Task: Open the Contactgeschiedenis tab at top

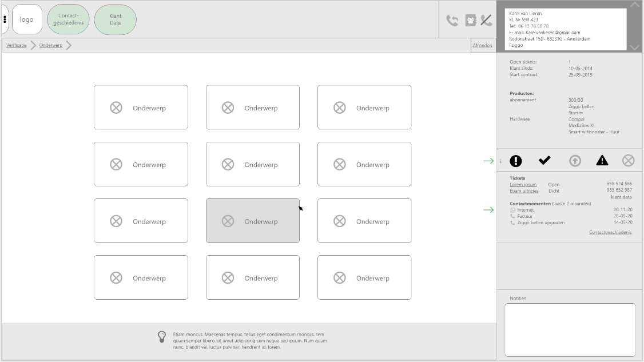Action: tap(68, 19)
